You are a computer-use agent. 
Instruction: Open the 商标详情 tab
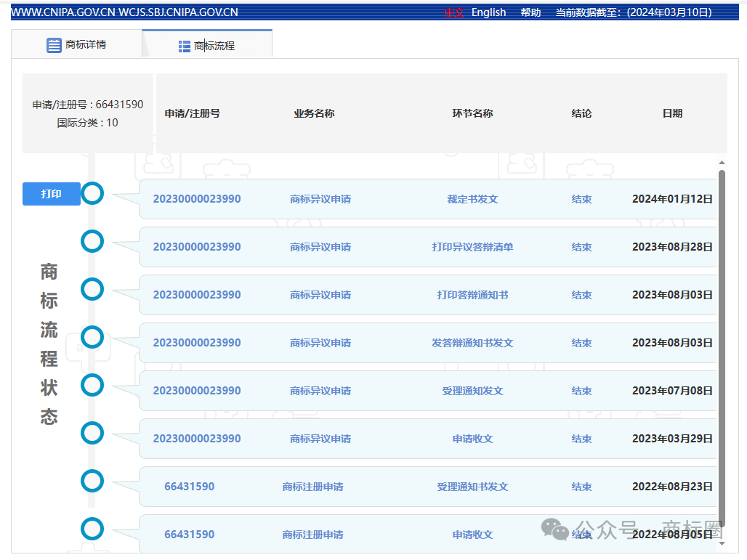pyautogui.click(x=76, y=45)
